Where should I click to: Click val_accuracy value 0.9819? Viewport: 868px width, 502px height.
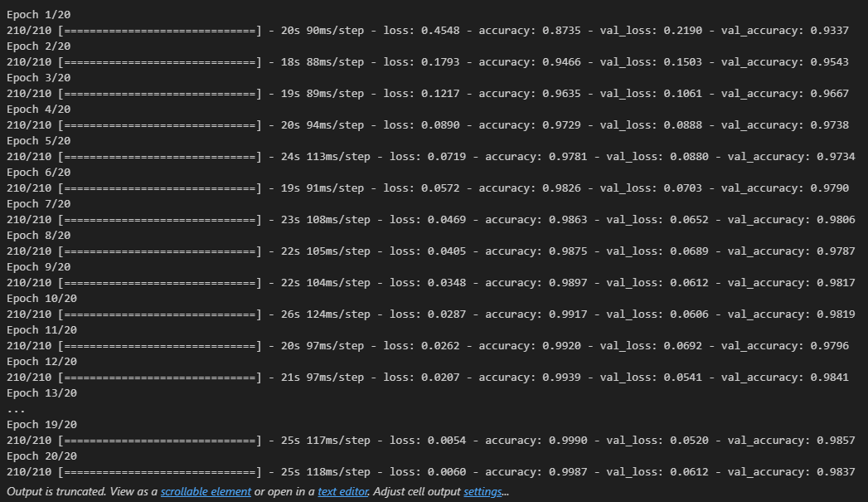click(x=836, y=314)
